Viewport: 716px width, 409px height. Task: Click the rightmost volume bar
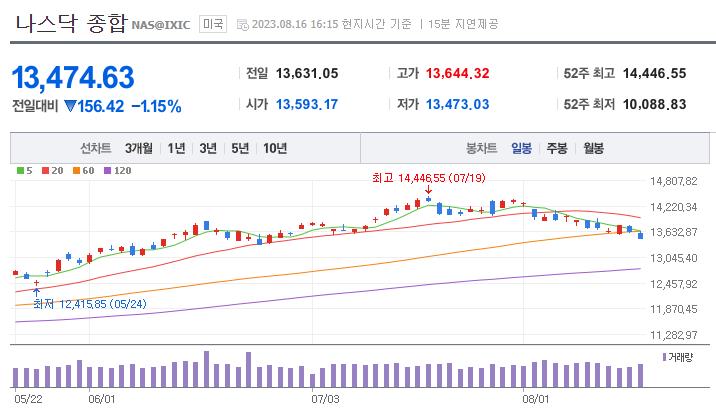pyautogui.click(x=641, y=376)
